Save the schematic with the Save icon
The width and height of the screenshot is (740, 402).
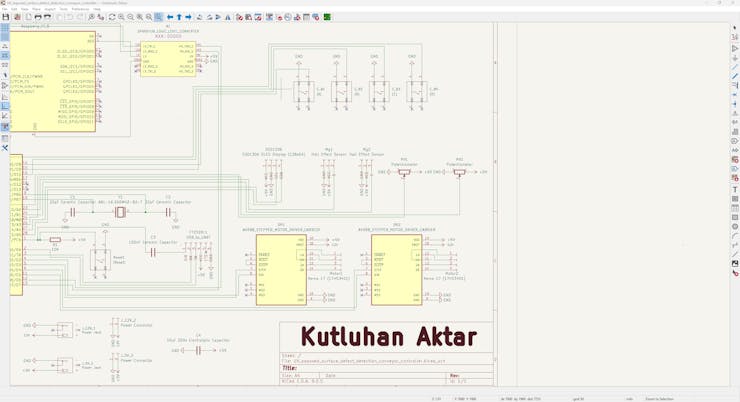[6, 17]
